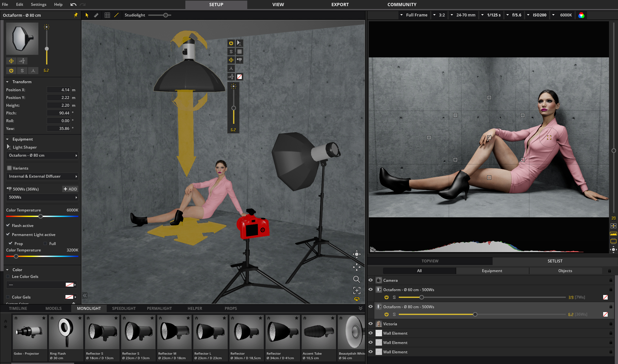Hide the Camera entry with eye icon
Image resolution: width=618 pixels, height=364 pixels.
(371, 280)
